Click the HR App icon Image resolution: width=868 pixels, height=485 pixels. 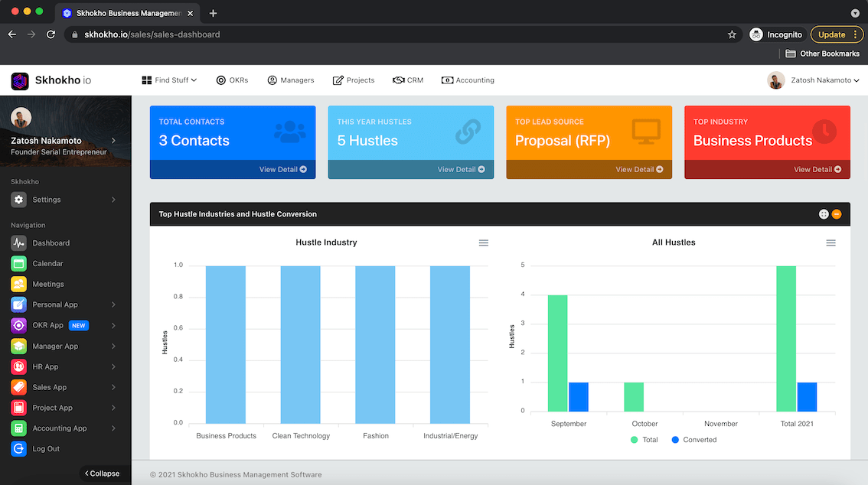tap(19, 366)
